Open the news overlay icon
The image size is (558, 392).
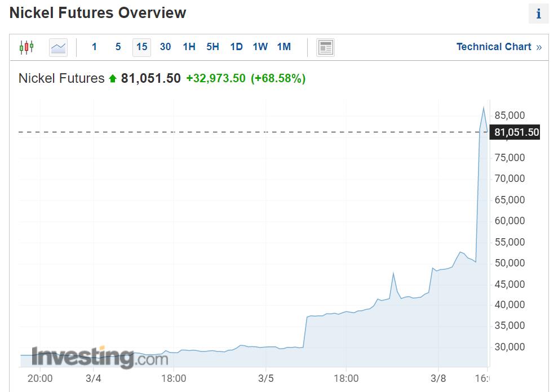click(x=325, y=47)
